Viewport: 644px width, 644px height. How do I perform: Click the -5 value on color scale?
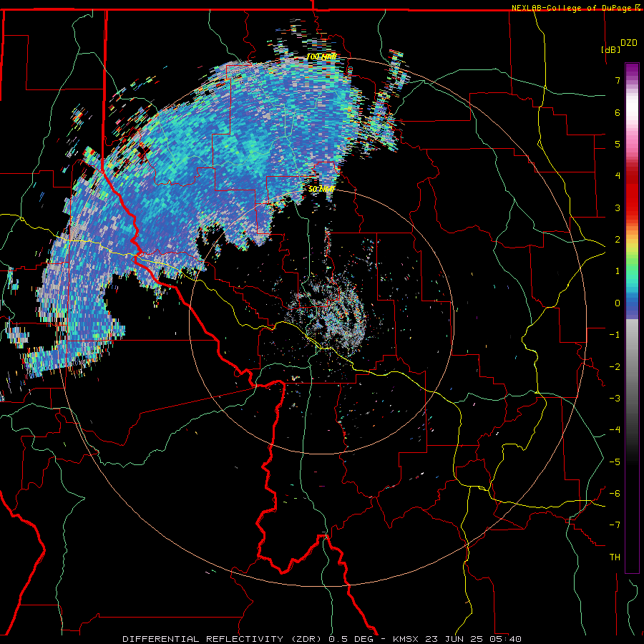point(615,462)
